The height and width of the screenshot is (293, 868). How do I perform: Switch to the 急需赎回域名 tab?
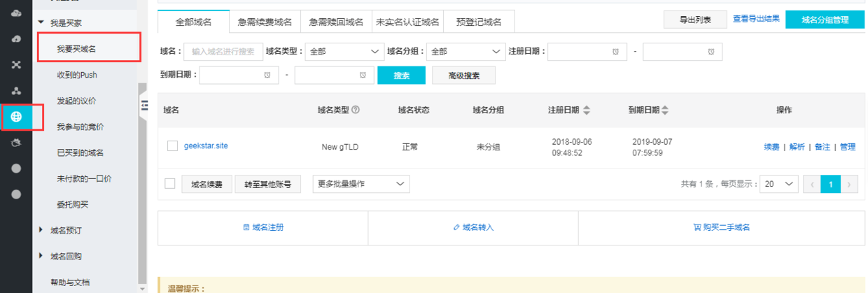pos(337,22)
